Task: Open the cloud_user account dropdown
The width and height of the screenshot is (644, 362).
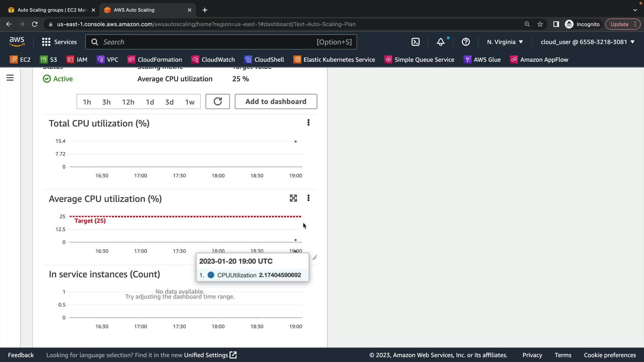Action: coord(587,42)
